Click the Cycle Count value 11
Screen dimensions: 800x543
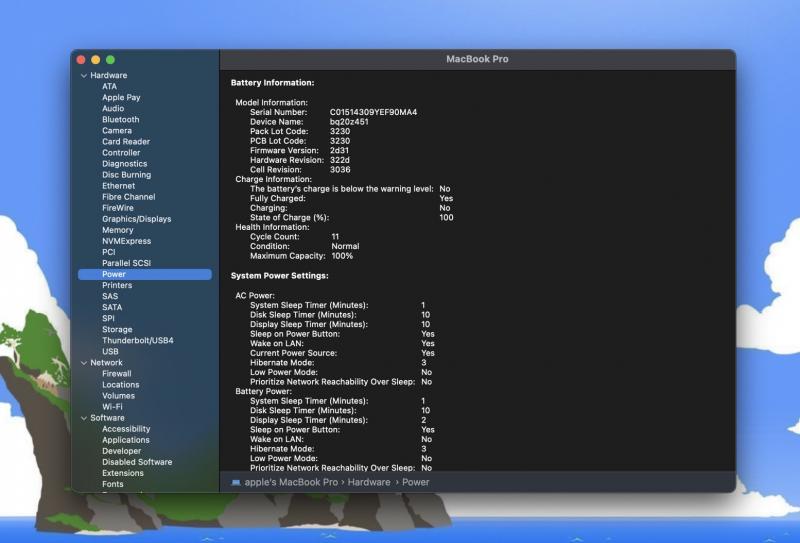click(x=335, y=237)
